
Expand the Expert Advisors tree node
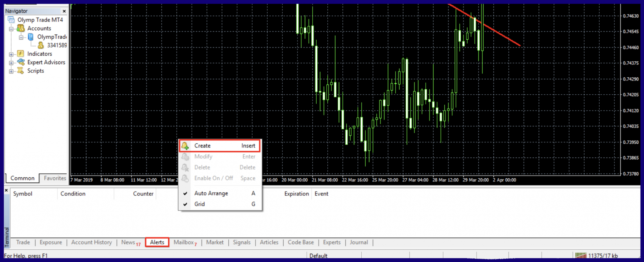click(11, 63)
